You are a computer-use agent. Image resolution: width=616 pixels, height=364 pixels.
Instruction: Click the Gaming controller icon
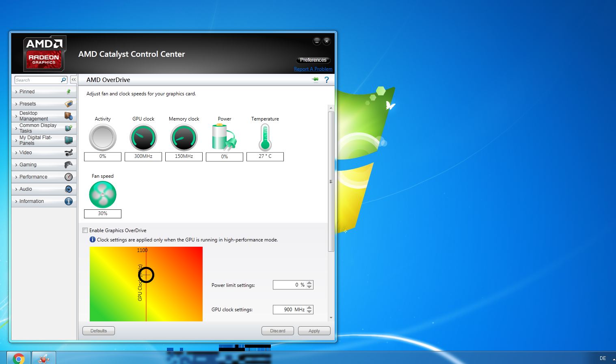[x=69, y=165]
